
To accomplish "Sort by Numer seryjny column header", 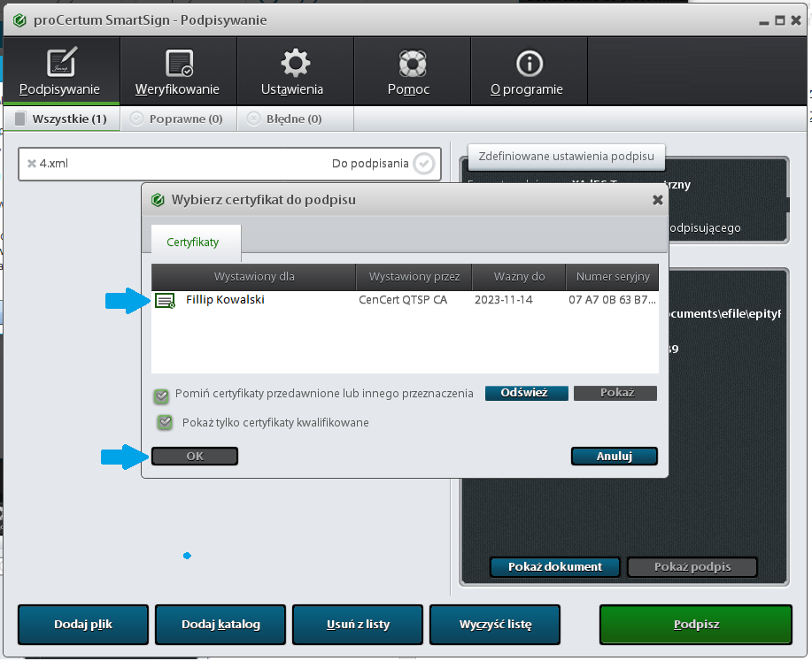I will [613, 277].
